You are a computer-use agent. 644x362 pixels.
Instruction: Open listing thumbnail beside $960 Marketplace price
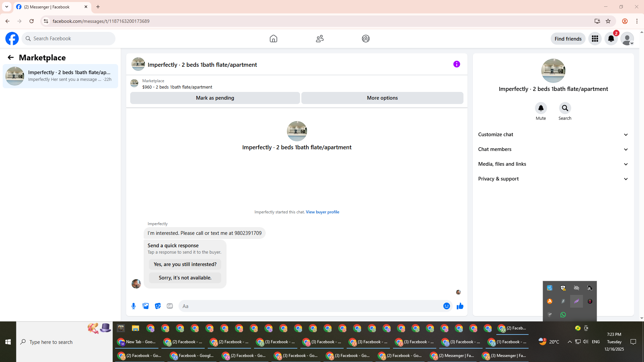[134, 83]
